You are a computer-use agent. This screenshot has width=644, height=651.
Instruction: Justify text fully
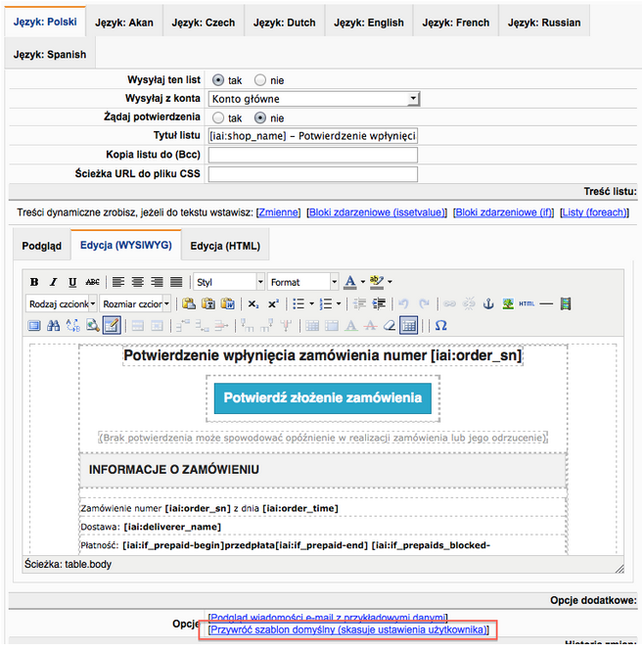pos(176,282)
